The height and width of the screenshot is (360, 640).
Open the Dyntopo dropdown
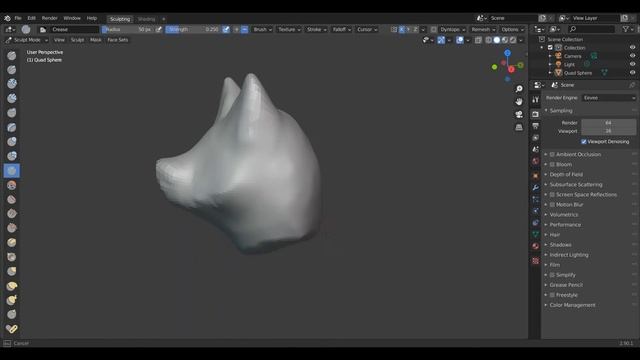tap(452, 29)
